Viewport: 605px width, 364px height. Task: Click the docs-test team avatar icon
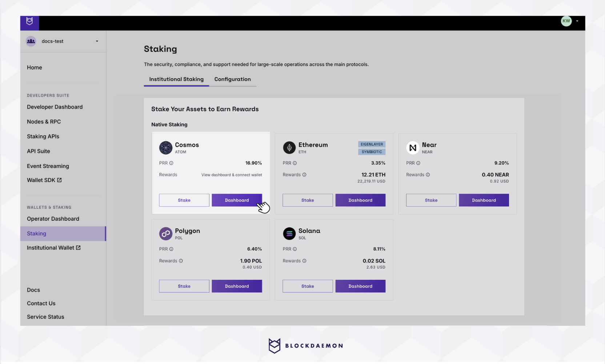click(x=31, y=41)
